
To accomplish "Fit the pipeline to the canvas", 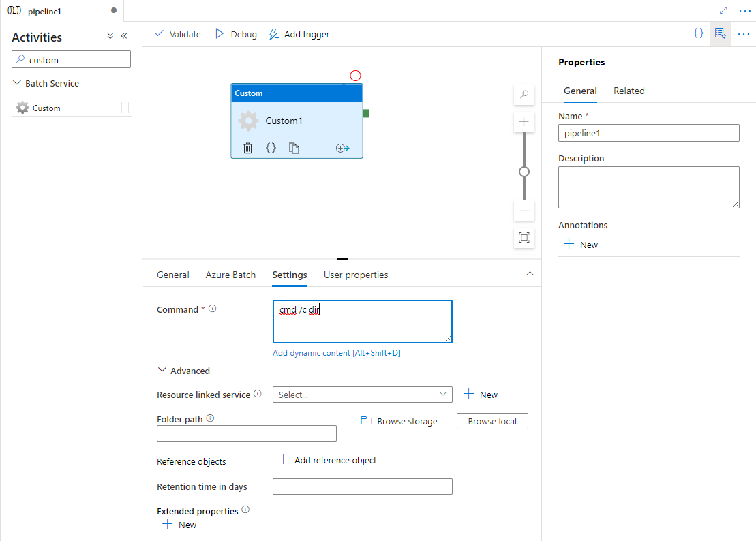I will 524,238.
